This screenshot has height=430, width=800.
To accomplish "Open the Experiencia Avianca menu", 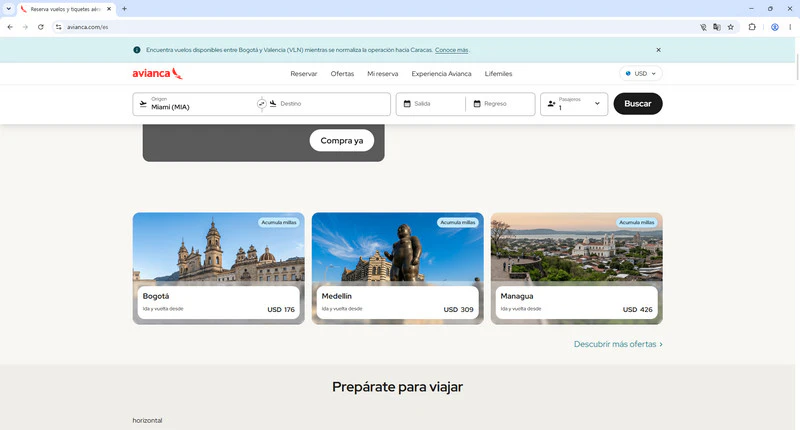I will tap(441, 73).
